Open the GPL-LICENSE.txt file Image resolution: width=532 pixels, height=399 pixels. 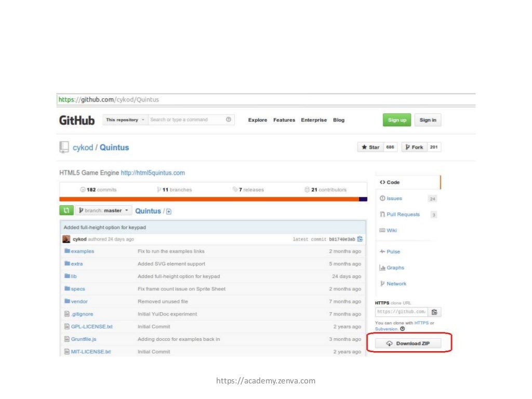pos(91,326)
